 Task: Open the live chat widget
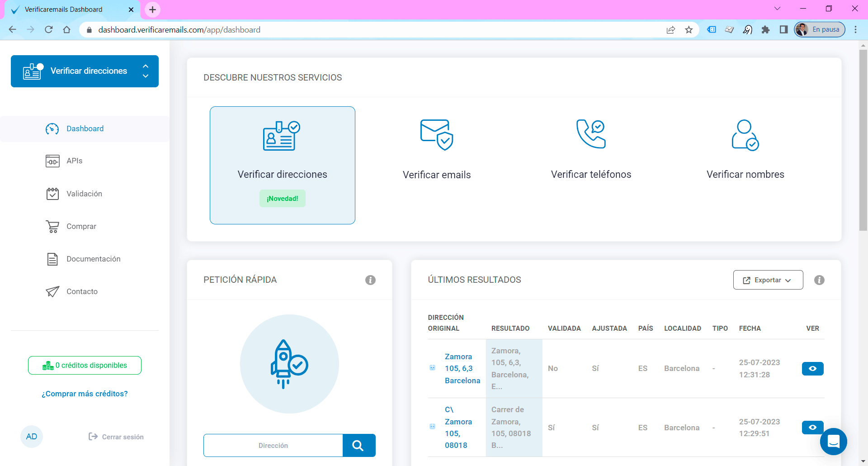coord(833,441)
